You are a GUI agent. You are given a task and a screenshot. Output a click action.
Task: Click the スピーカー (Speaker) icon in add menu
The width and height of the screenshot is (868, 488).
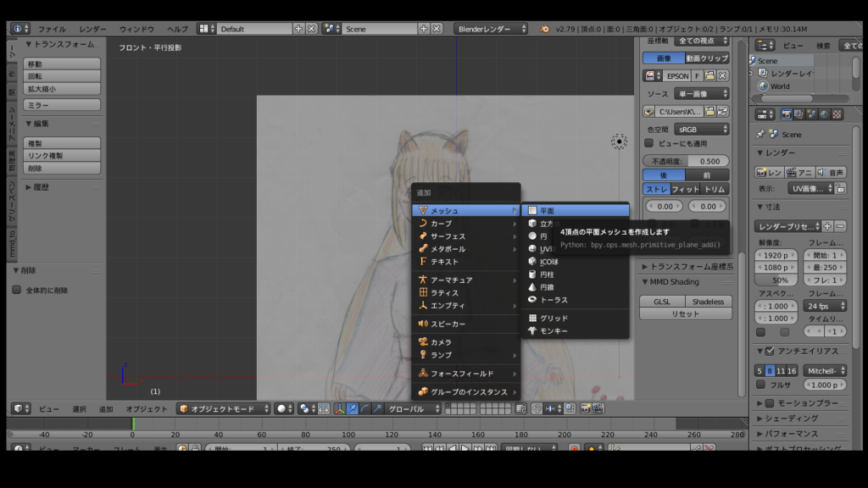click(423, 324)
